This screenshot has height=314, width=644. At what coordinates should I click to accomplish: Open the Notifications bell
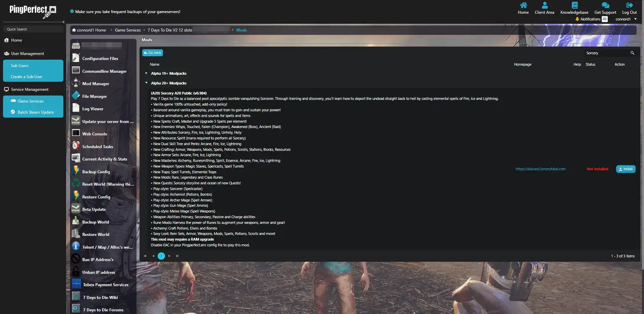coord(577,19)
